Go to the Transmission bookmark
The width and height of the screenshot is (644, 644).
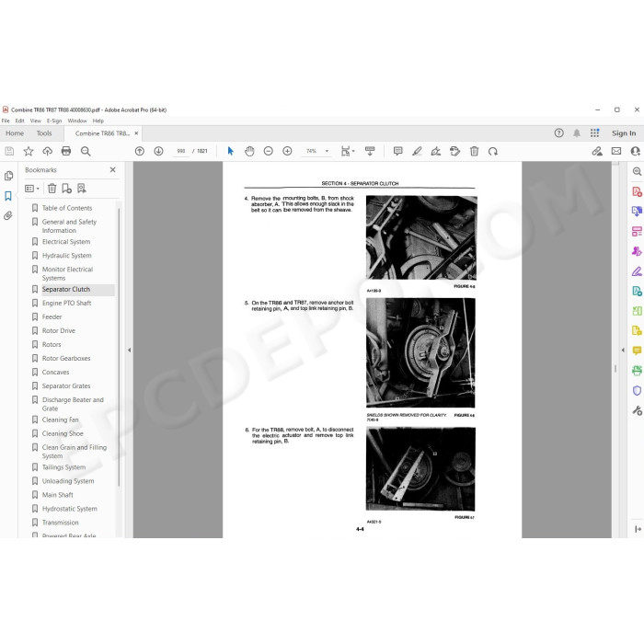coord(61,523)
